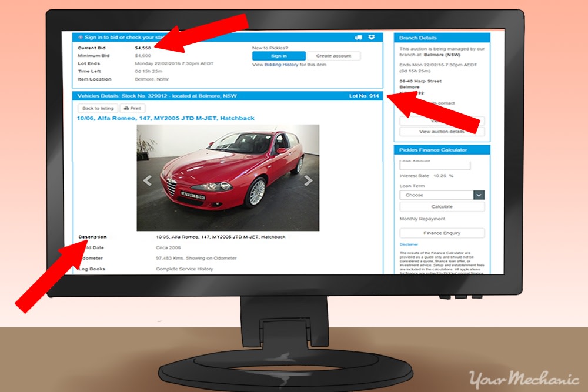
Task: Open the Alfa Romeo 147 hatchback title link
Action: pyautogui.click(x=165, y=118)
